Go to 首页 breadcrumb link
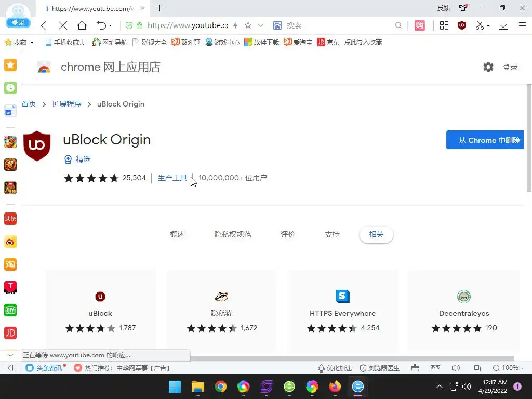Screen dimensions: 532x399 click(29, 104)
